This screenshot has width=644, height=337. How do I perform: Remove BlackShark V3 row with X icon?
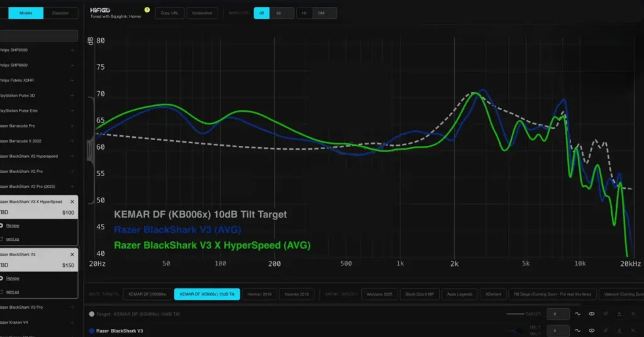click(x=633, y=331)
